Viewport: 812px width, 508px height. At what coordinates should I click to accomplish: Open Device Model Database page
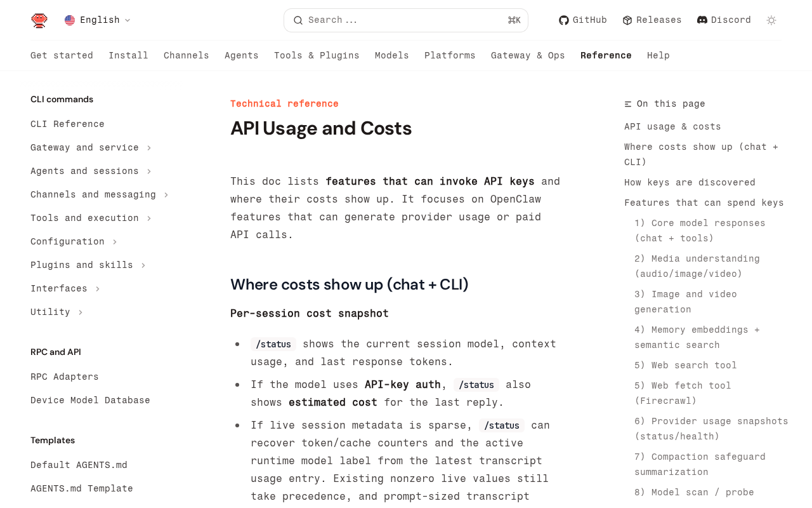[90, 401]
